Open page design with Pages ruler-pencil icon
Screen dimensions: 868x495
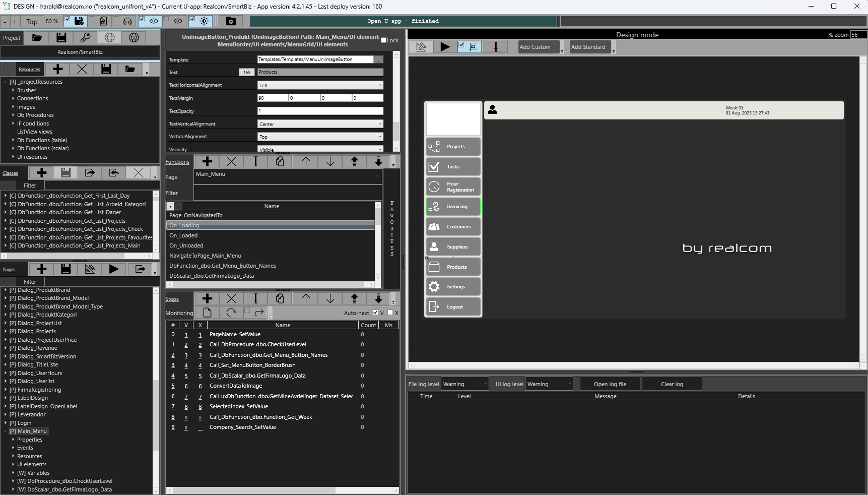(90, 269)
